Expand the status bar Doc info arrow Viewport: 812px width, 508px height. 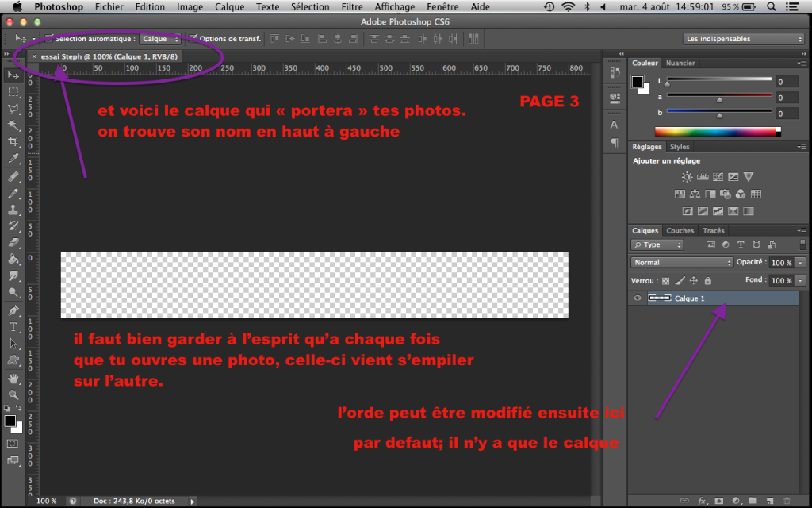[193, 502]
